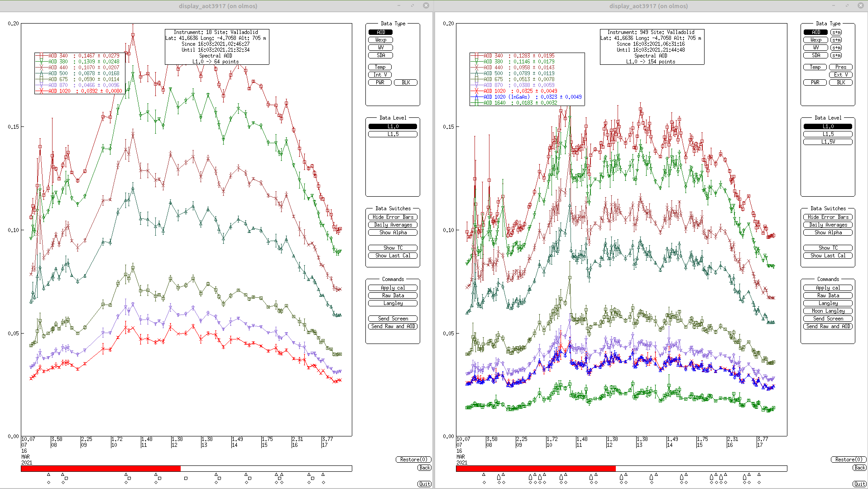
Task: Click Restore(0) in right window
Action: coord(849,460)
